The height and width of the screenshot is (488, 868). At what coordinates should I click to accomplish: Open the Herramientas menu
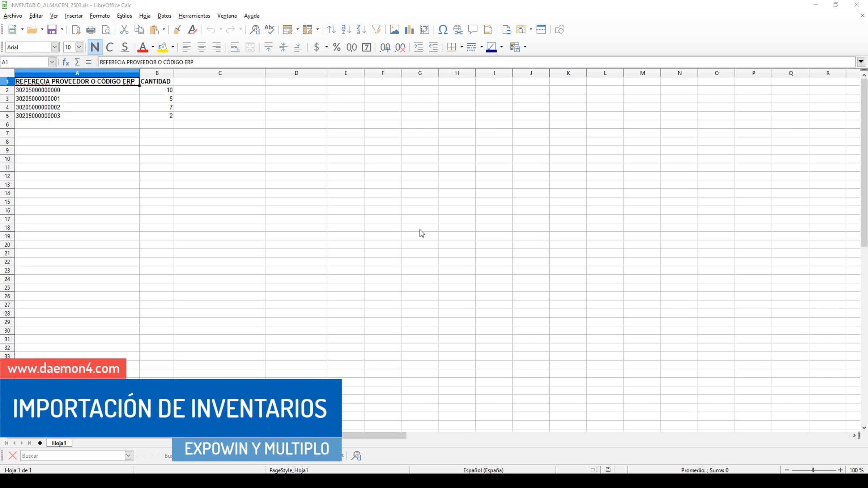[194, 16]
